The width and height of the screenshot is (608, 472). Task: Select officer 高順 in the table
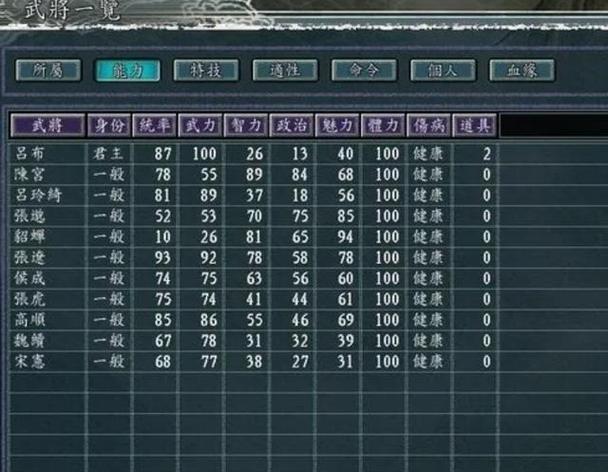28,320
